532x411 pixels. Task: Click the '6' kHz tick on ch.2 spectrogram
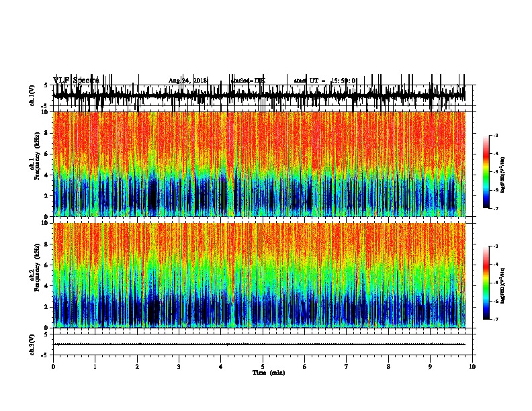46,265
